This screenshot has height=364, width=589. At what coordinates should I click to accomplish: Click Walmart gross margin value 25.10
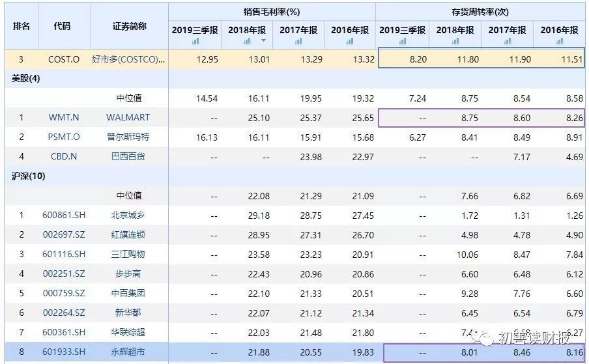click(x=259, y=118)
